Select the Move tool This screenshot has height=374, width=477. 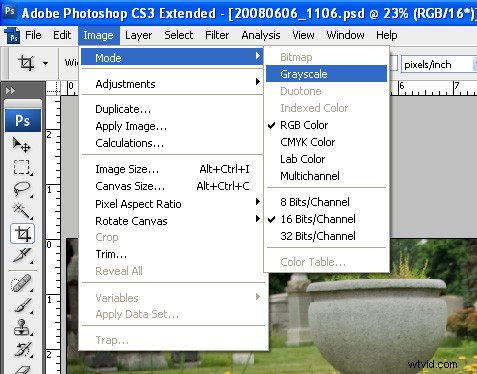pos(22,145)
